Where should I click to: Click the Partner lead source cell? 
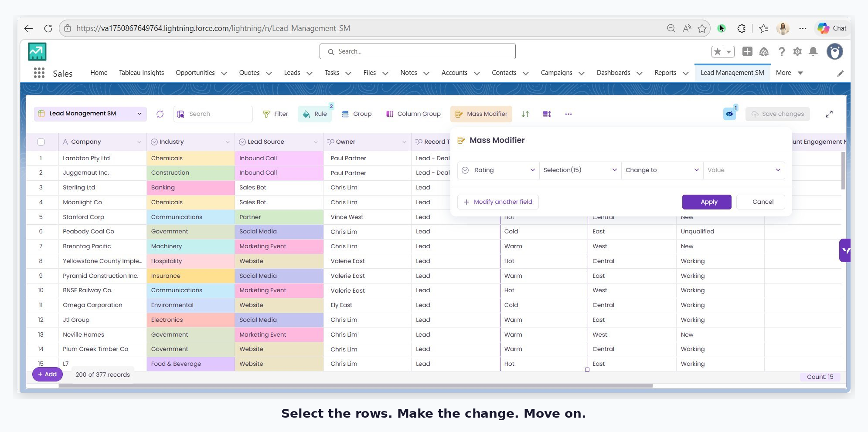click(x=279, y=217)
